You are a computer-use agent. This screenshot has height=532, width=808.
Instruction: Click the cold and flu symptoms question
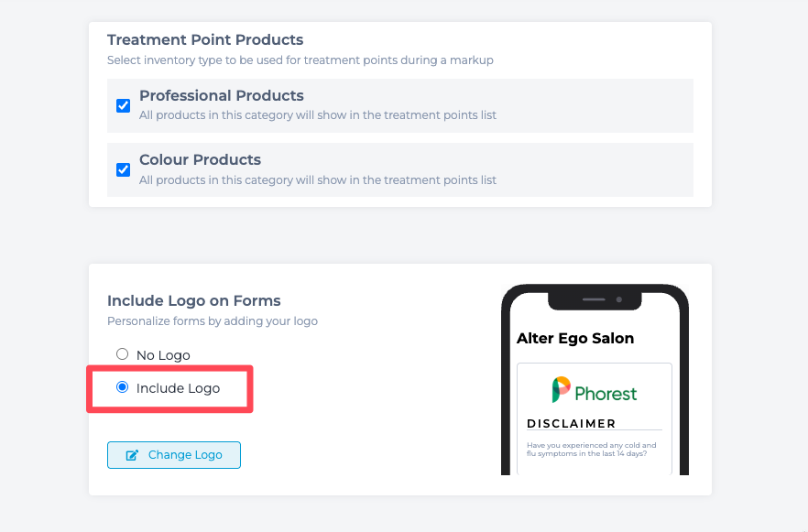(591, 449)
